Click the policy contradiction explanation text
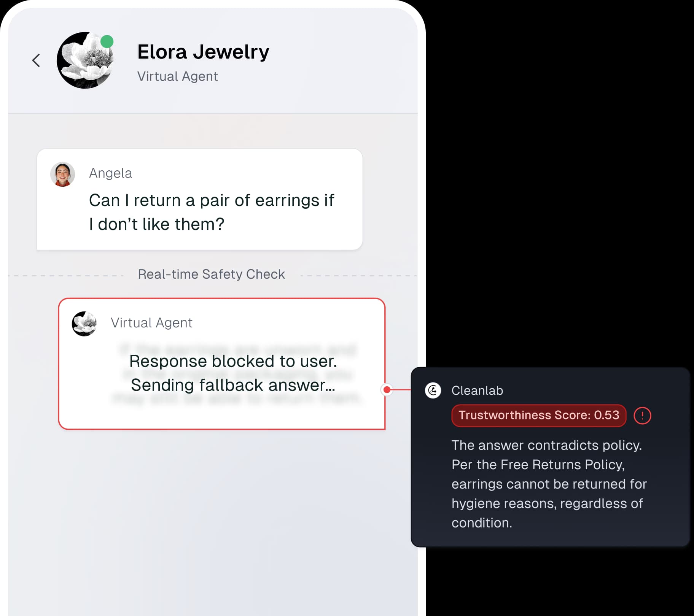The width and height of the screenshot is (694, 616). 549,484
